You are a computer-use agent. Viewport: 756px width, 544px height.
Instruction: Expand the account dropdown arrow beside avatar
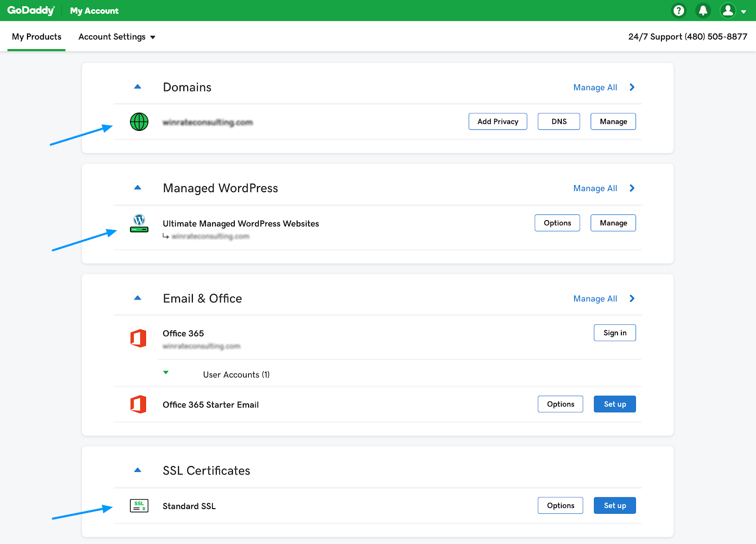(744, 12)
